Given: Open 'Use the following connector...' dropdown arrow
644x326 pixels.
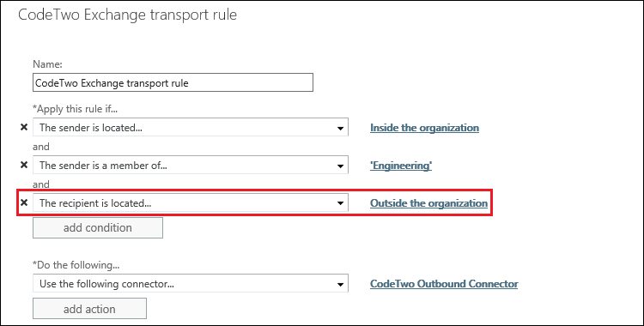Looking at the screenshot, I should point(340,284).
